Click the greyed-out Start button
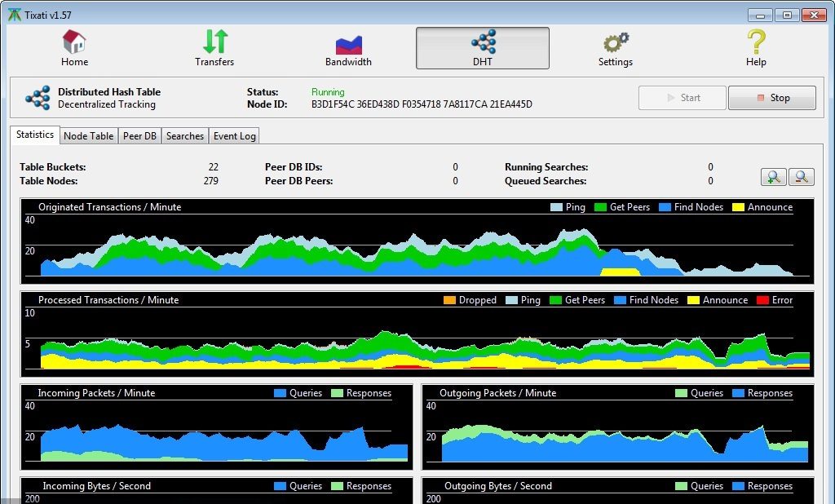The width and height of the screenshot is (835, 504). point(683,98)
